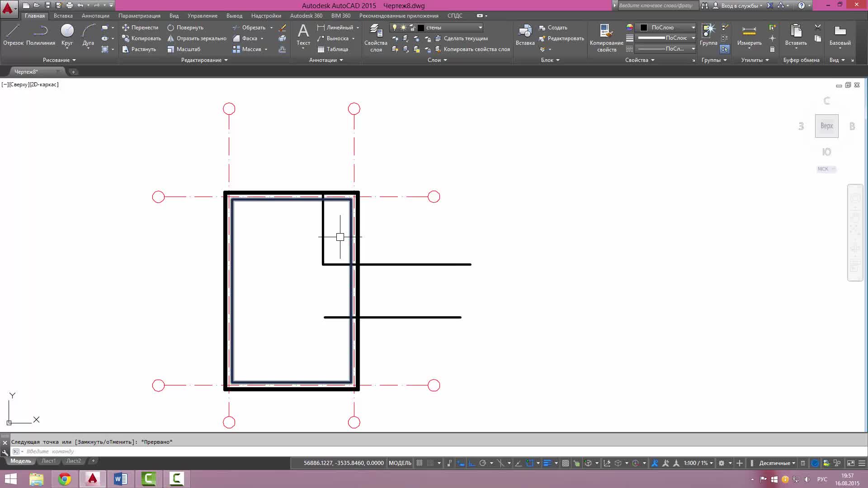Click the quick calculator icon in Утилиты
Viewport: 868px width, 488px height.
point(772,49)
